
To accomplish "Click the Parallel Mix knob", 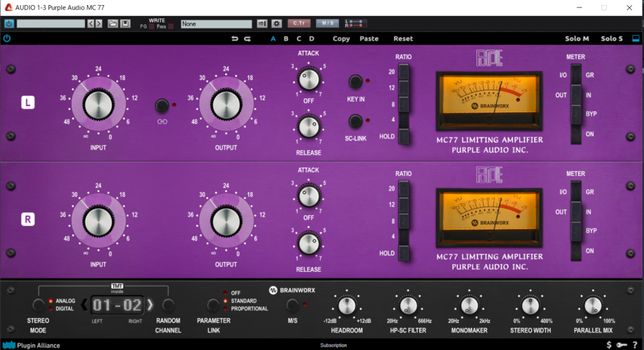I will point(592,305).
